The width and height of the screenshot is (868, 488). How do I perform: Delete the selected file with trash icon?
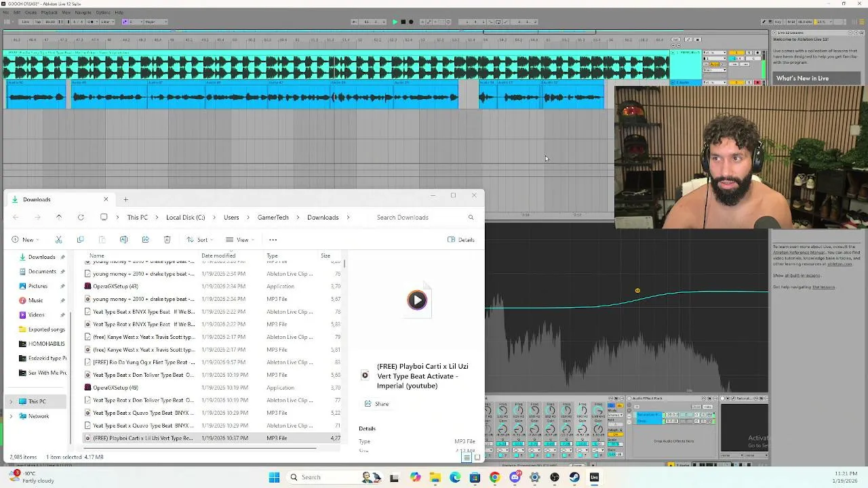click(167, 239)
